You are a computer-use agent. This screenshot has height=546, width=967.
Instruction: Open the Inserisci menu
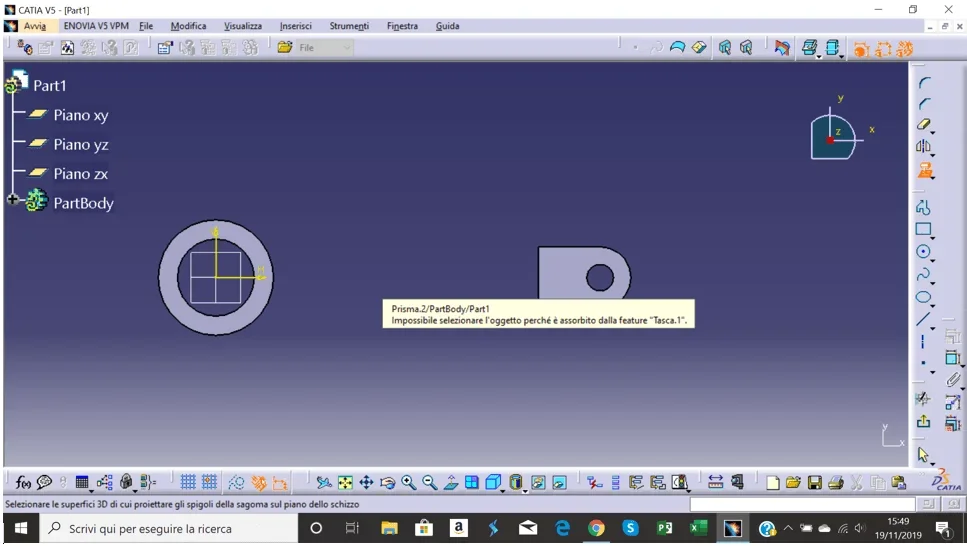point(295,26)
